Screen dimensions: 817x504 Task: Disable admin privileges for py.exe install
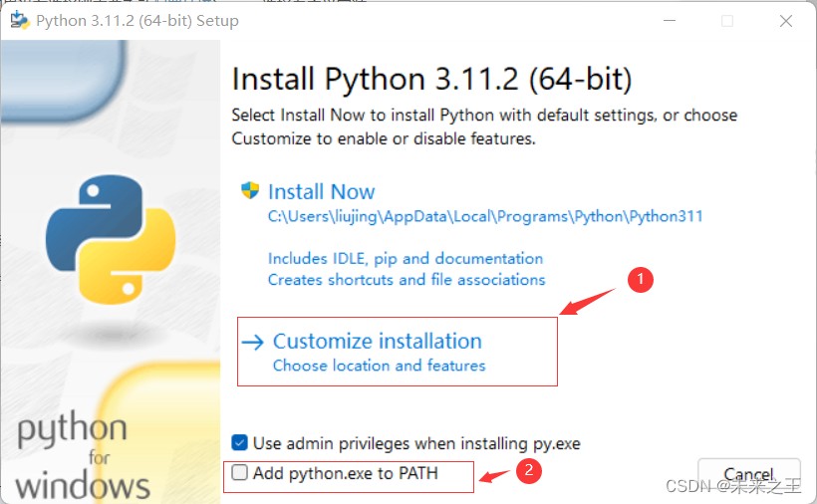click(x=239, y=442)
